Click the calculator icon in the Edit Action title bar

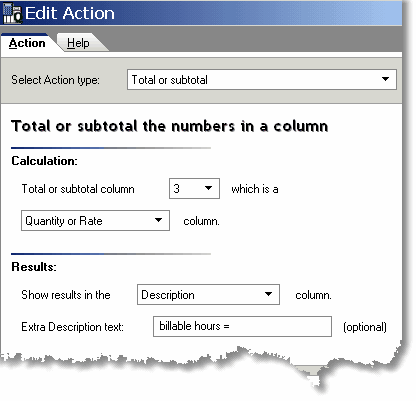pos(12,13)
